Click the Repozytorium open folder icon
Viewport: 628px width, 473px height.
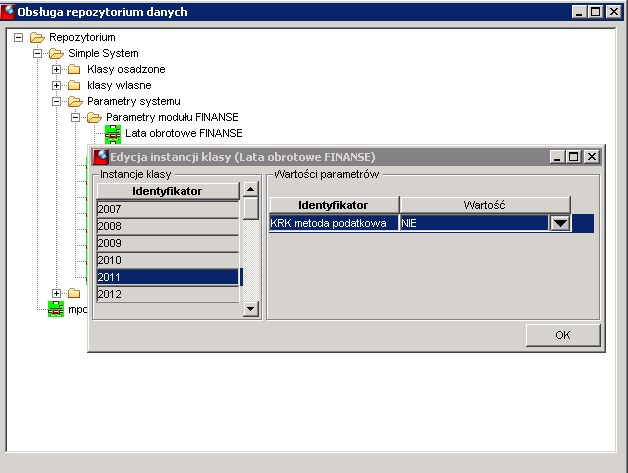37,38
